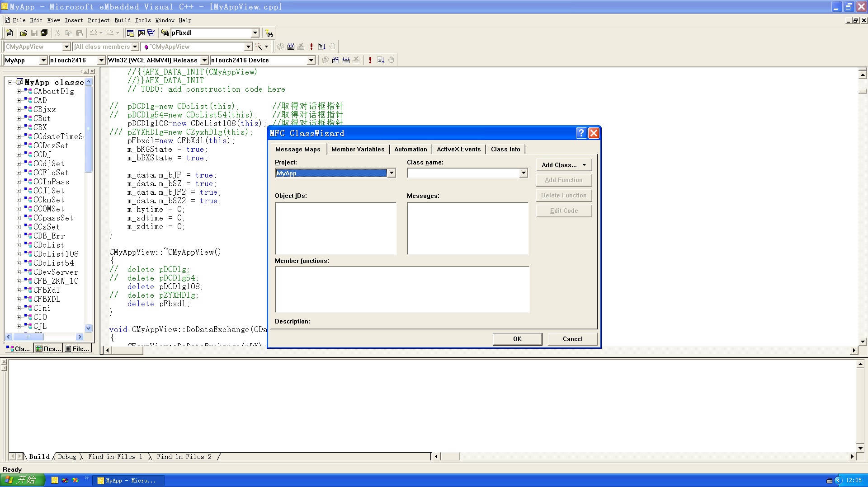This screenshot has width=868, height=487.
Task: Switch to the Automation tab
Action: 410,150
